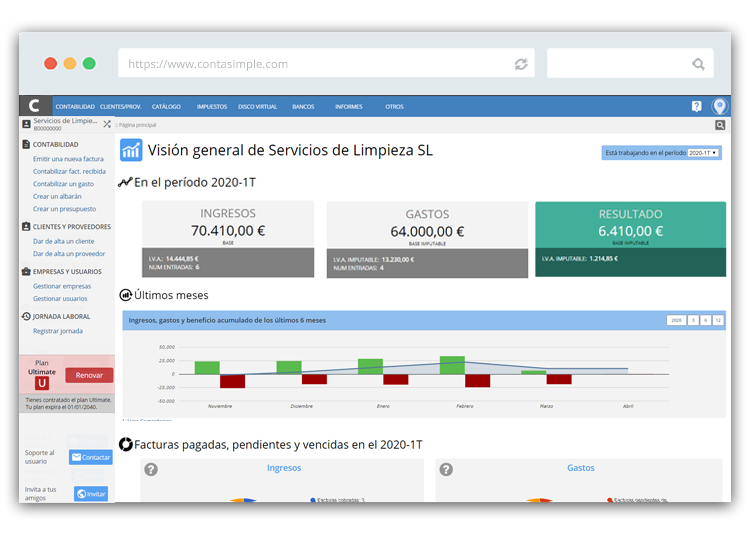This screenshot has height=556, width=750.
Task: Click the JORNADA LABORAL section heading
Action: pos(61,317)
